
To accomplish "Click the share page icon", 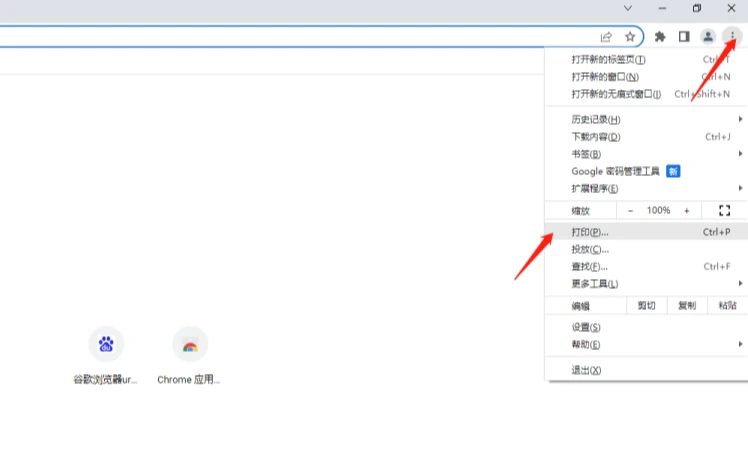I will pos(606,37).
